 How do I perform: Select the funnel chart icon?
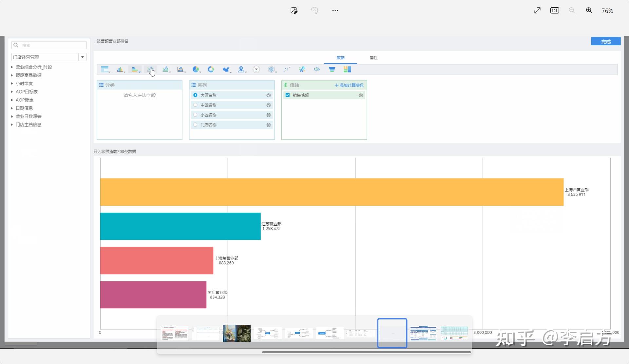332,69
